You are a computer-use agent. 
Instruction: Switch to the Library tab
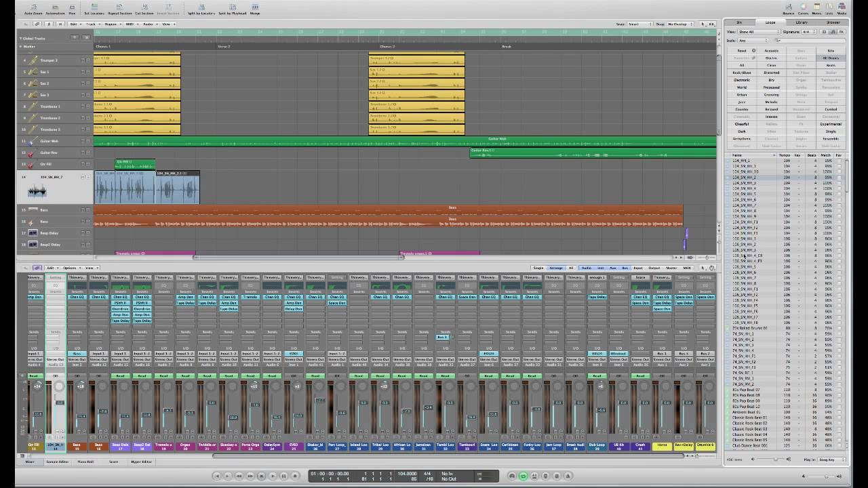point(802,22)
